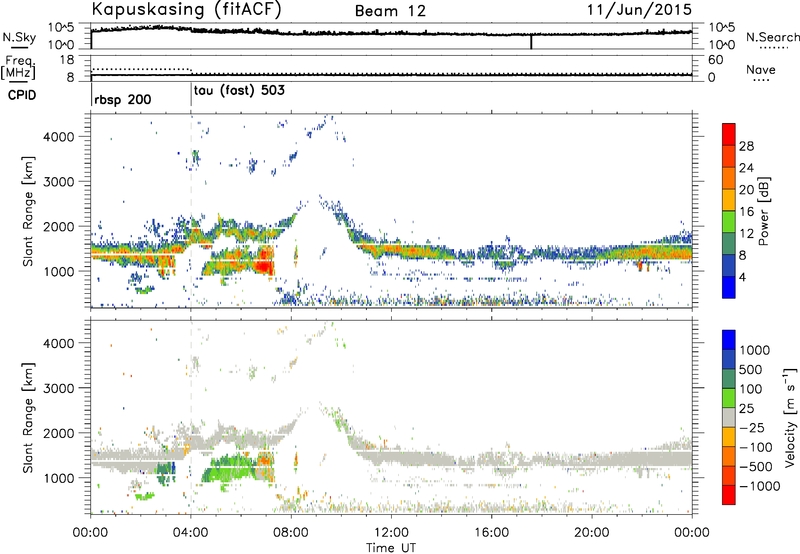This screenshot has height=554, width=800.
Task: Click the light green segment of Power colorbar
Action: tap(729, 221)
